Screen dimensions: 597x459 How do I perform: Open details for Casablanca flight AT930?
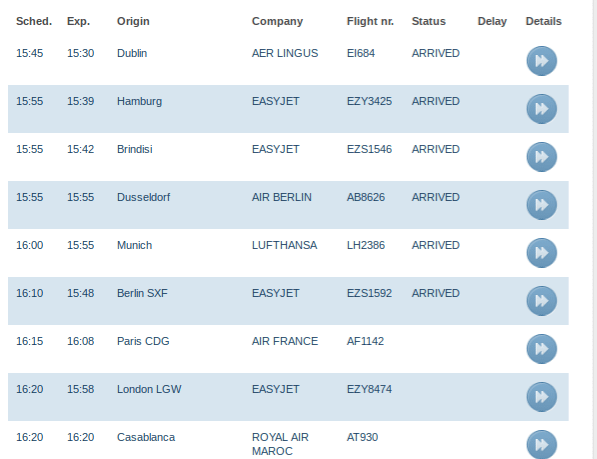tap(541, 444)
